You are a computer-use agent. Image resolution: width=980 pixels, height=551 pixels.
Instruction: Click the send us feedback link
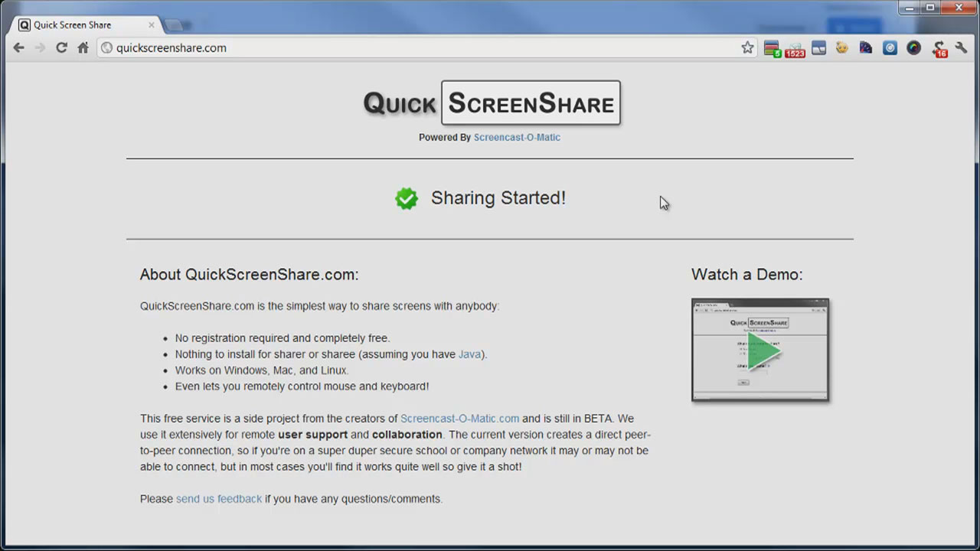coord(219,499)
